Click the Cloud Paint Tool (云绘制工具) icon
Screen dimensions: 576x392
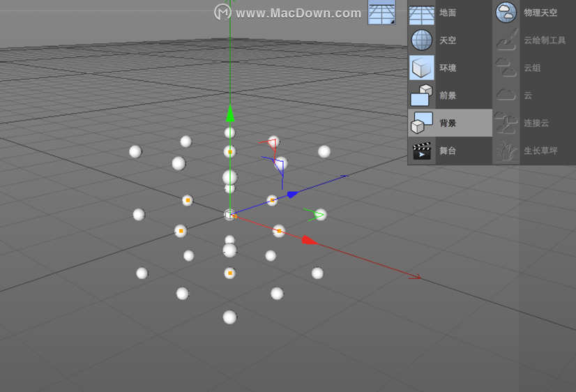[506, 40]
